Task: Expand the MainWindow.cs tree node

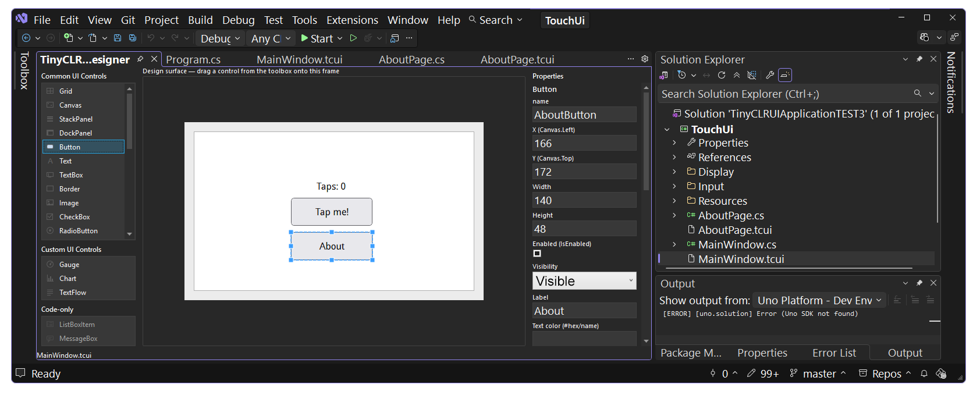Action: click(x=674, y=244)
